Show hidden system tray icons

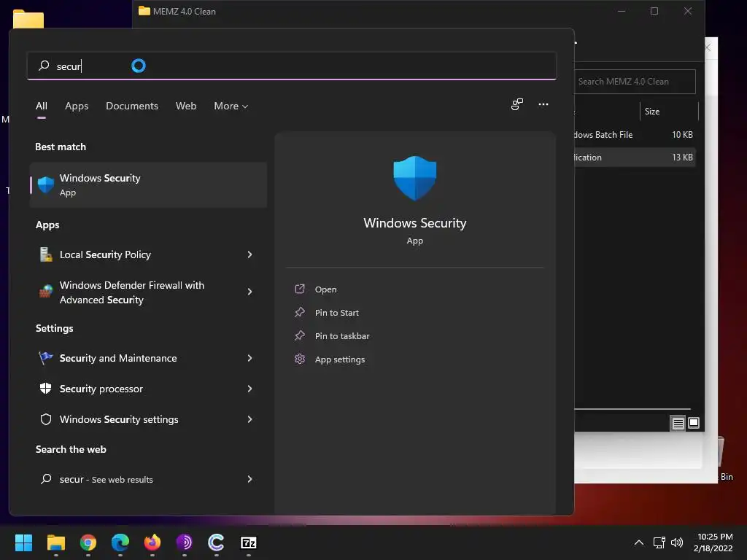point(639,542)
